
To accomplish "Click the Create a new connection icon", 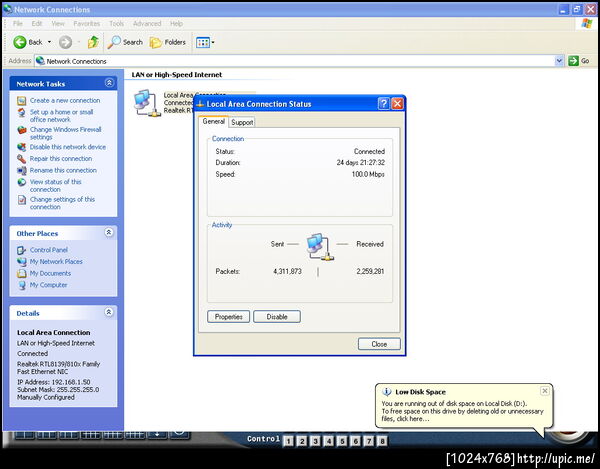I will click(x=22, y=101).
